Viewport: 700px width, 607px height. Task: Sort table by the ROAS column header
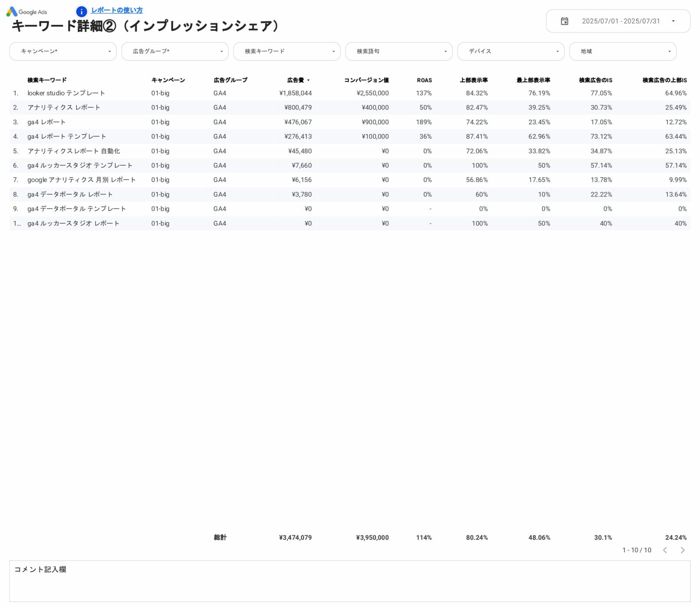pyautogui.click(x=424, y=80)
